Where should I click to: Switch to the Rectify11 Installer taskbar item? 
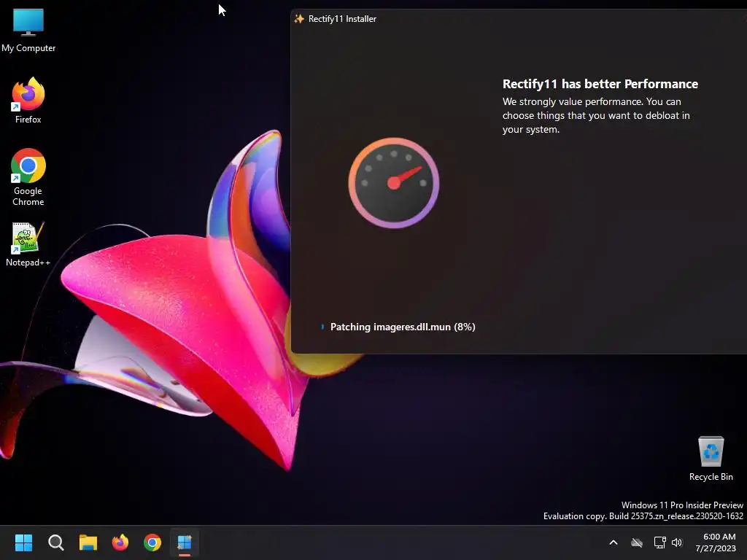pos(185,542)
